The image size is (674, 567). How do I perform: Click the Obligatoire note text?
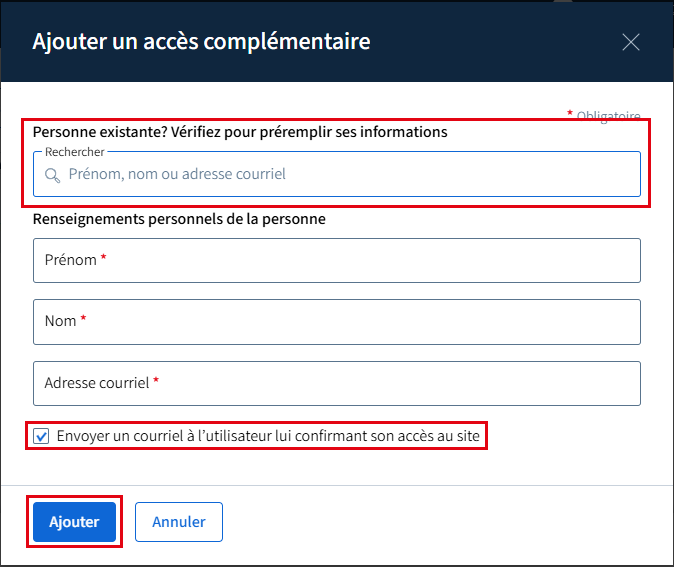tap(608, 116)
